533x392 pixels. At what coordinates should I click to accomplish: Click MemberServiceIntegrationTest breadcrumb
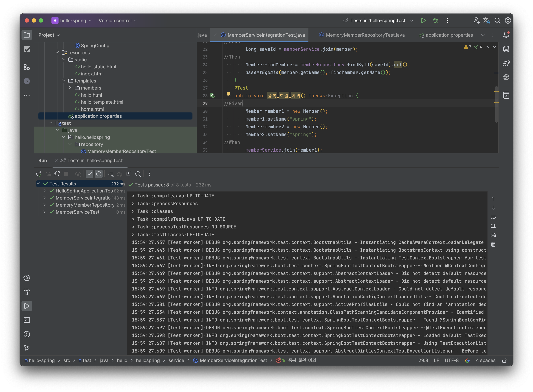(x=230, y=360)
